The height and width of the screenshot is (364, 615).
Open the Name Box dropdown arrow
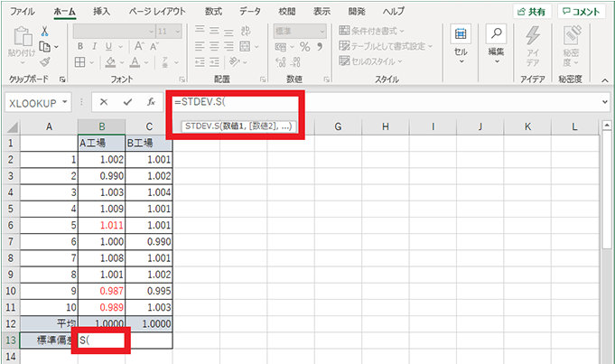point(65,103)
